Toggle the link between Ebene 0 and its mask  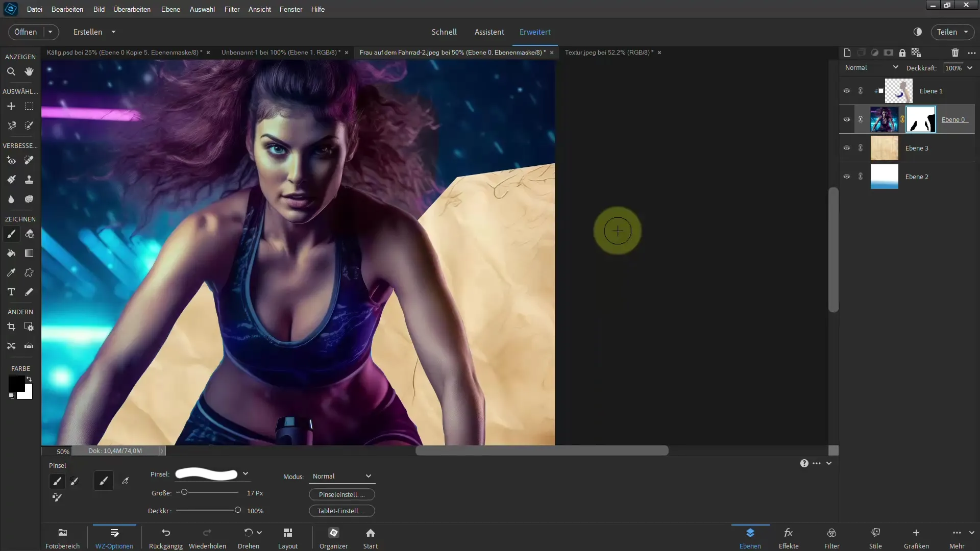(902, 119)
